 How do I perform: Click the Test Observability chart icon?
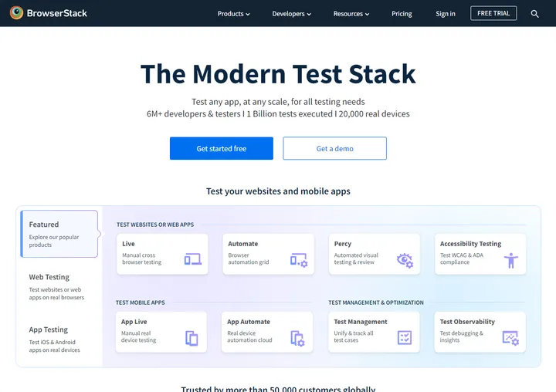tap(510, 338)
